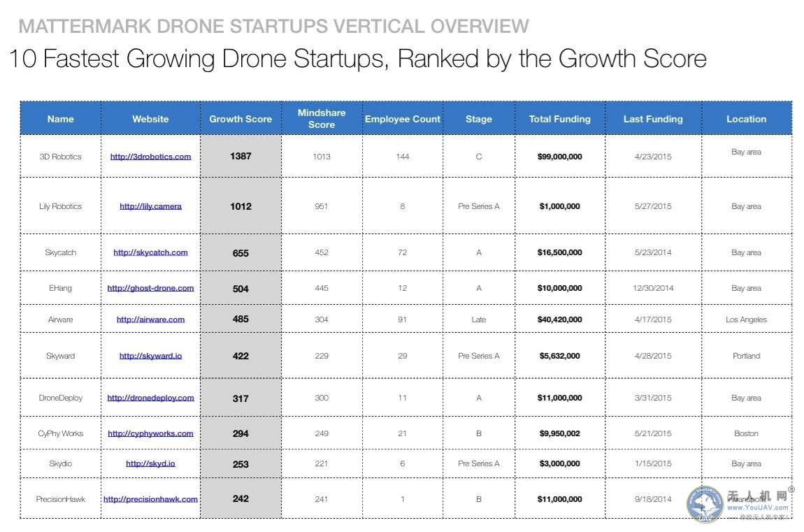The height and width of the screenshot is (532, 804).
Task: Click the $99,000,000 total funding cell
Action: point(559,157)
